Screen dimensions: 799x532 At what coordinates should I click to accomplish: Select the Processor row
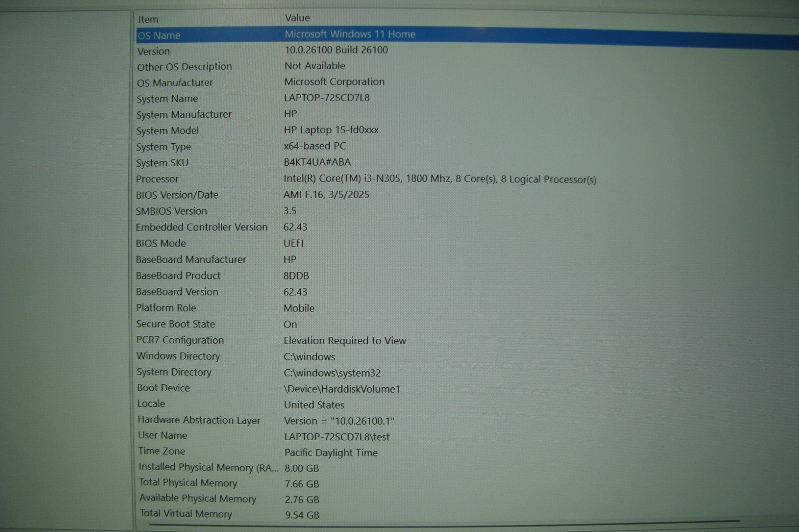157,179
